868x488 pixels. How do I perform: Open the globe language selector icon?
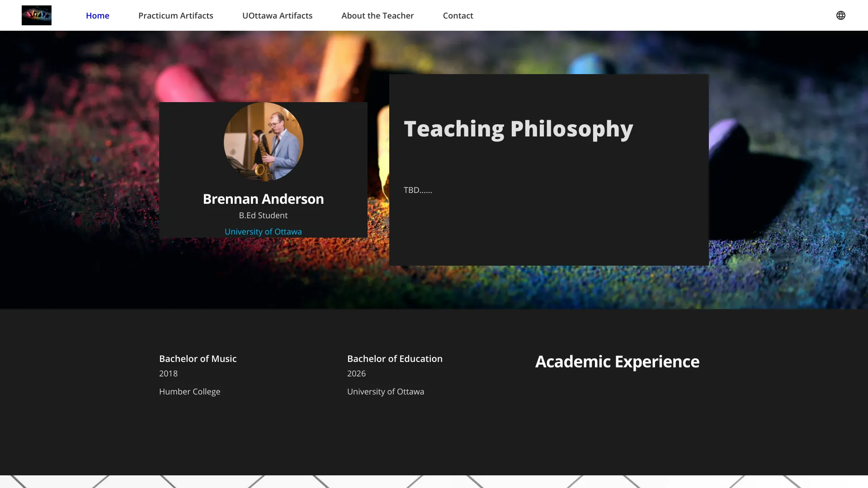(x=840, y=15)
